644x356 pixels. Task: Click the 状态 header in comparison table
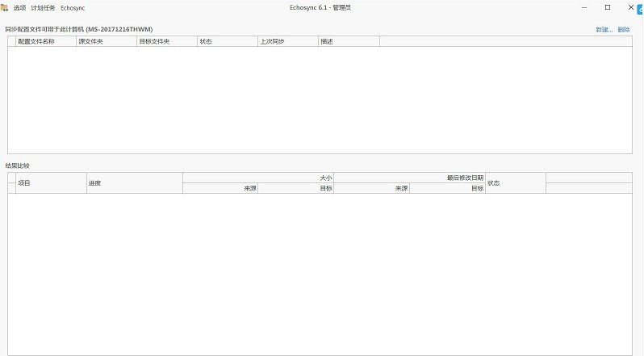[516, 182]
